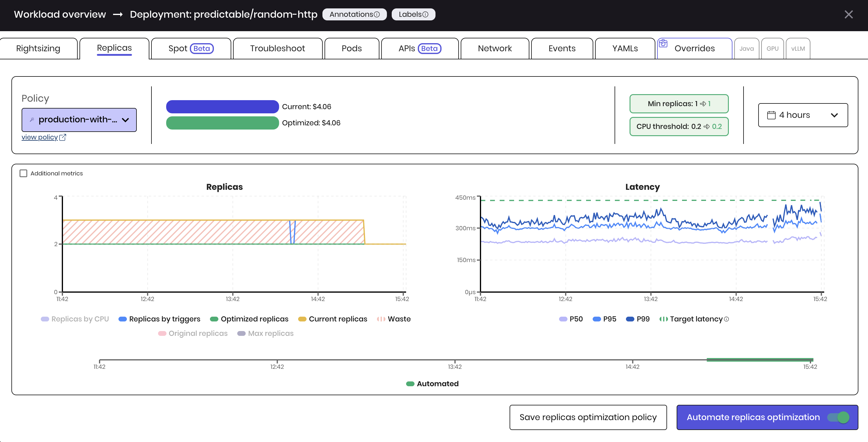Click Save replicas optimization policy button
868x442 pixels.
coord(588,417)
